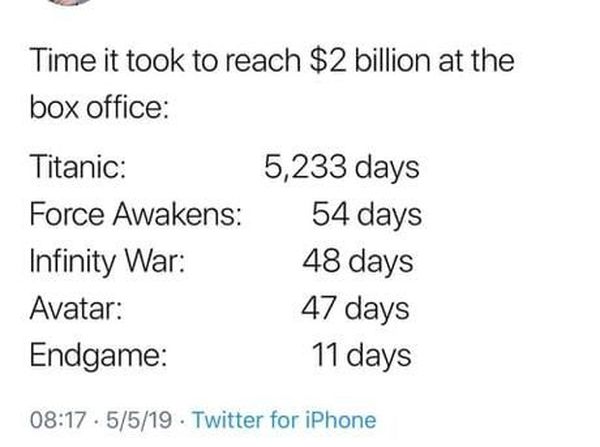Screen dimensions: 600x447
Task: Click the 'Titanic:' label text
Action: point(78,166)
